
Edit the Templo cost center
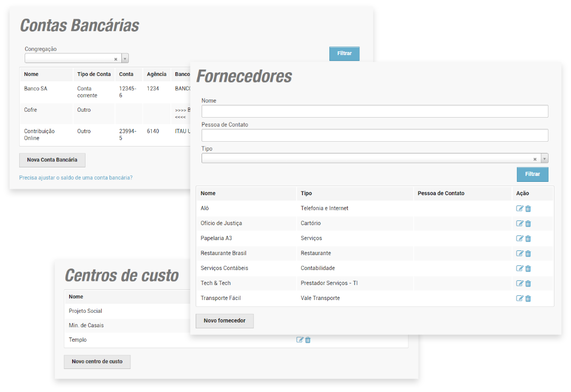coord(300,340)
